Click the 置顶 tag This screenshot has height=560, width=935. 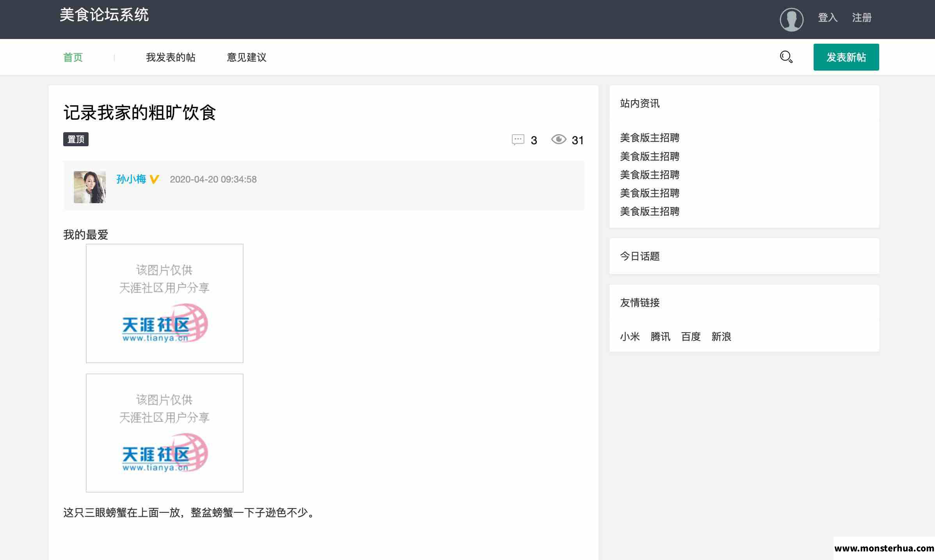point(76,139)
